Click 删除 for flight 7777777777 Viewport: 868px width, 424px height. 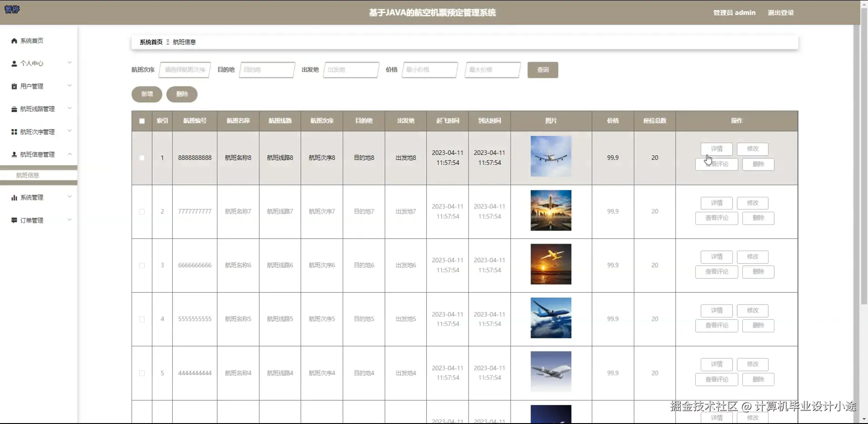758,218
